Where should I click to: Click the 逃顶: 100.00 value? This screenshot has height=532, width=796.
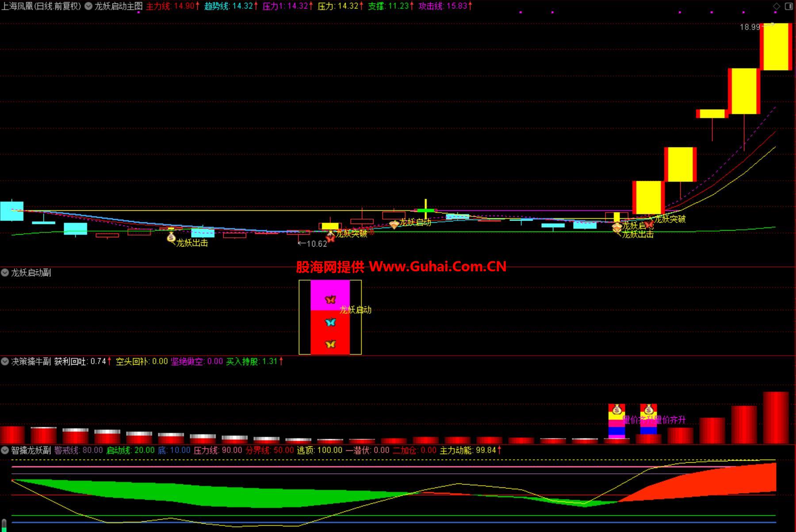tap(320, 450)
